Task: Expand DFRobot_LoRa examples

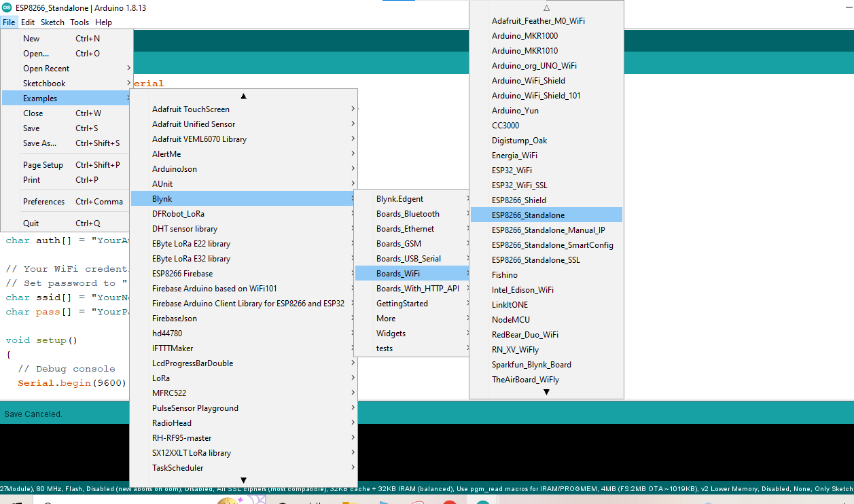Action: (243, 214)
